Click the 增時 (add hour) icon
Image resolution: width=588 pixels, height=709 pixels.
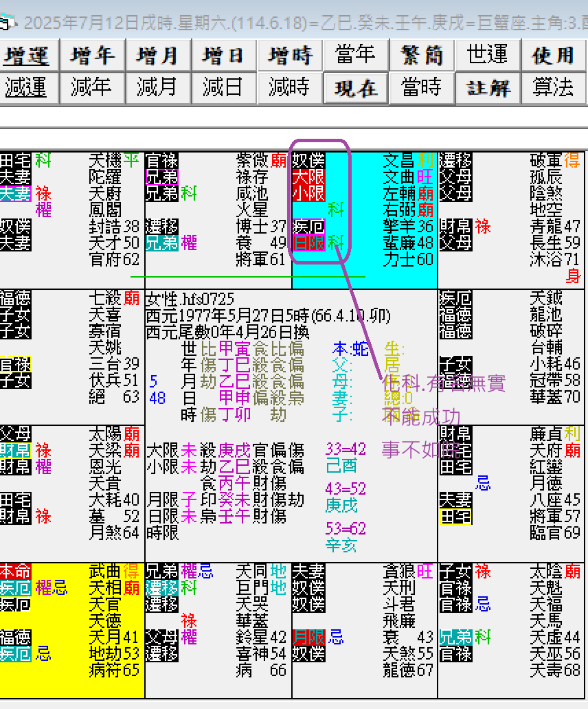click(x=290, y=56)
